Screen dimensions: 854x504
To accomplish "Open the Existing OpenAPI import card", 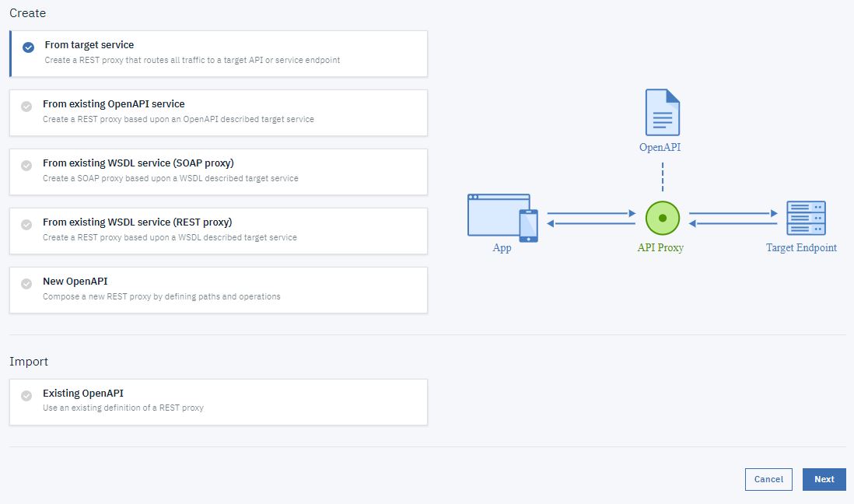I will 218,401.
